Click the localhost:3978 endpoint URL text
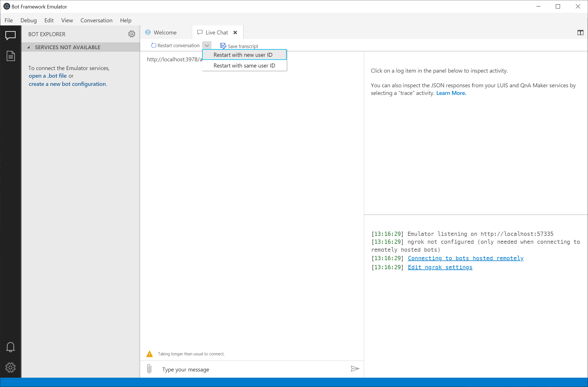The width and height of the screenshot is (588, 387). (174, 59)
